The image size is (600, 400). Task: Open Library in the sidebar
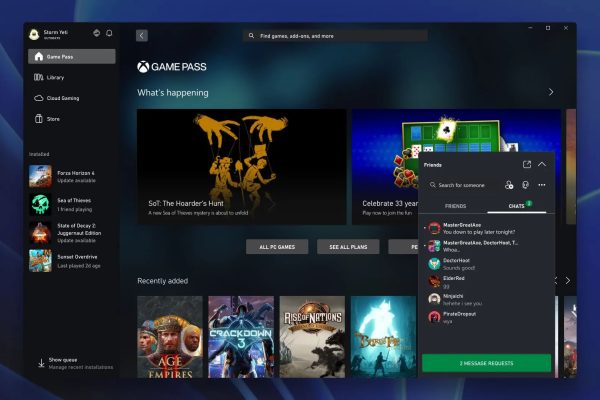point(72,77)
